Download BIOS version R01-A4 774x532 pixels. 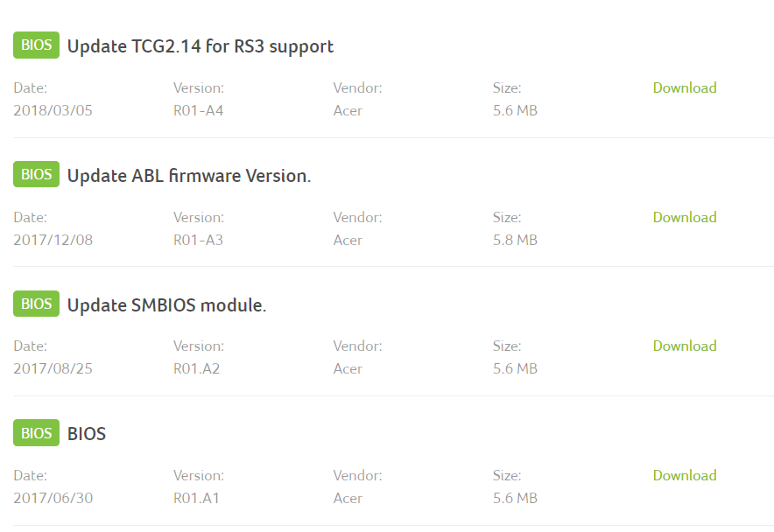click(685, 87)
